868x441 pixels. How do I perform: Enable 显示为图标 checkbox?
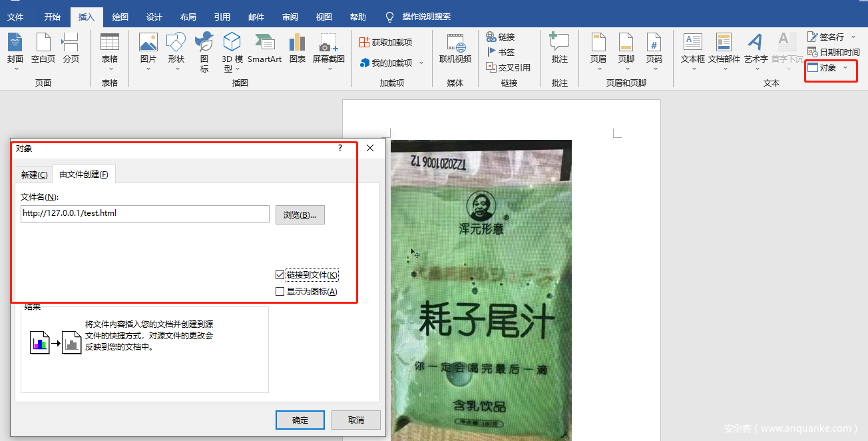(280, 292)
